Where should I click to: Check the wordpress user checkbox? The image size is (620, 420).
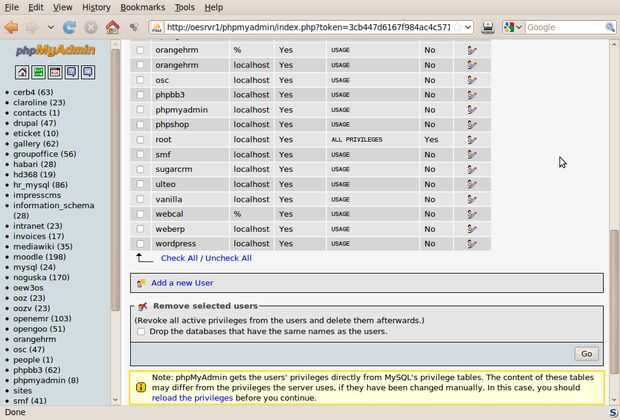click(140, 244)
